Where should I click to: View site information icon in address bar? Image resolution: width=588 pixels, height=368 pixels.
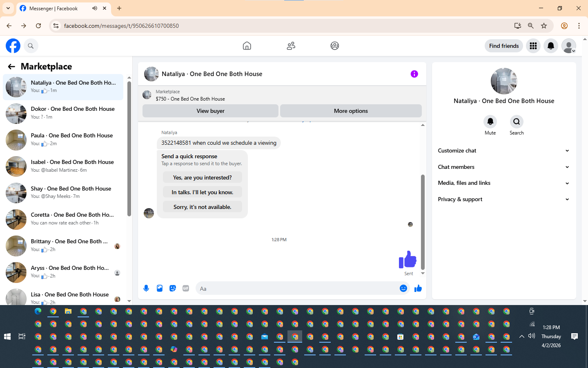point(56,26)
